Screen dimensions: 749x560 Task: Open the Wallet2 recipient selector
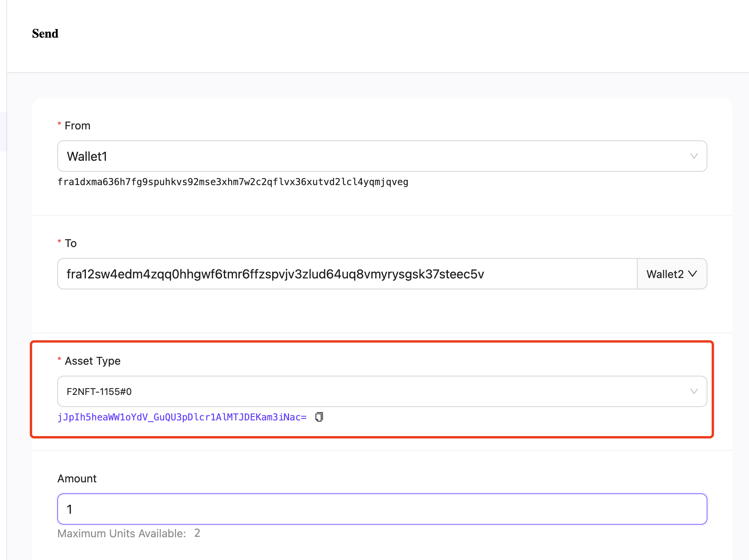(671, 274)
